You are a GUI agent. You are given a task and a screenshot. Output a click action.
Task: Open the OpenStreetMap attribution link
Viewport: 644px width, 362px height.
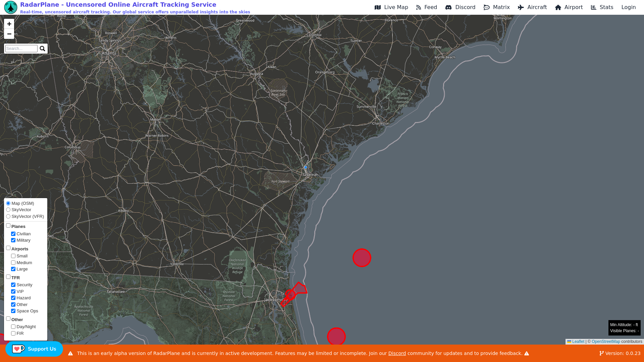606,342
